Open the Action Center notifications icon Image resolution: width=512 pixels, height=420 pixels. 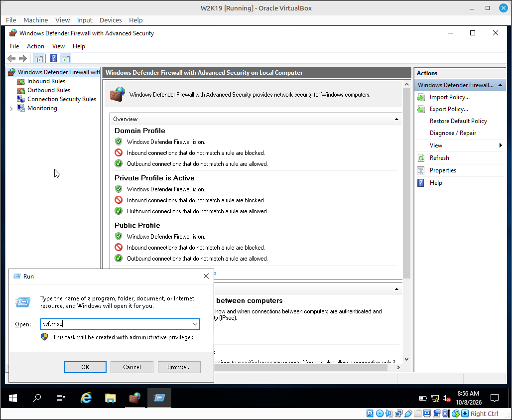point(495,398)
